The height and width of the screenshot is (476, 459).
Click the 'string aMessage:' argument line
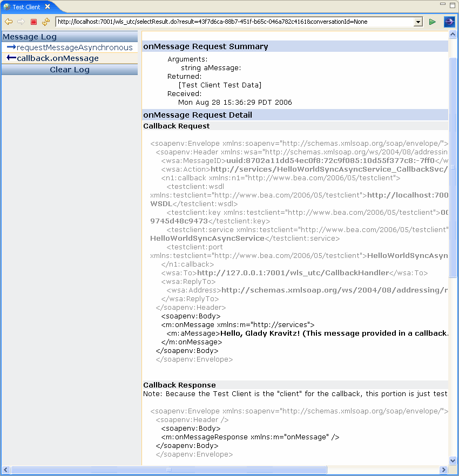211,67
